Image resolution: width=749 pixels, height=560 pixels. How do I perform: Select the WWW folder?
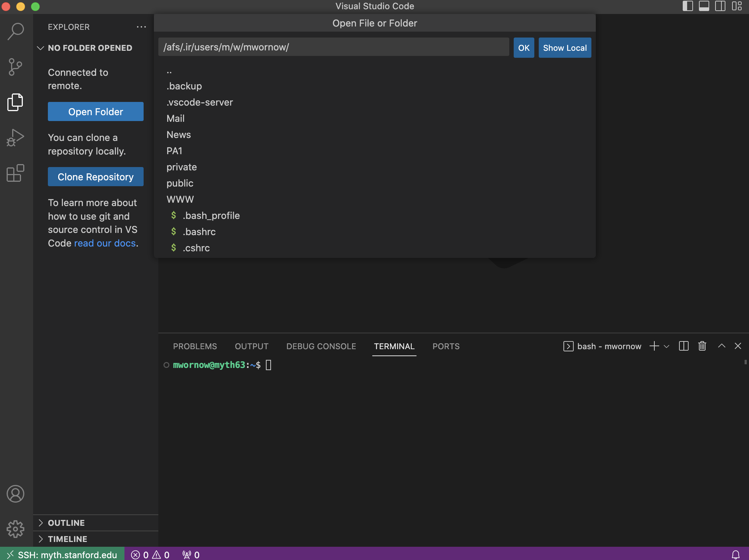(374, 199)
